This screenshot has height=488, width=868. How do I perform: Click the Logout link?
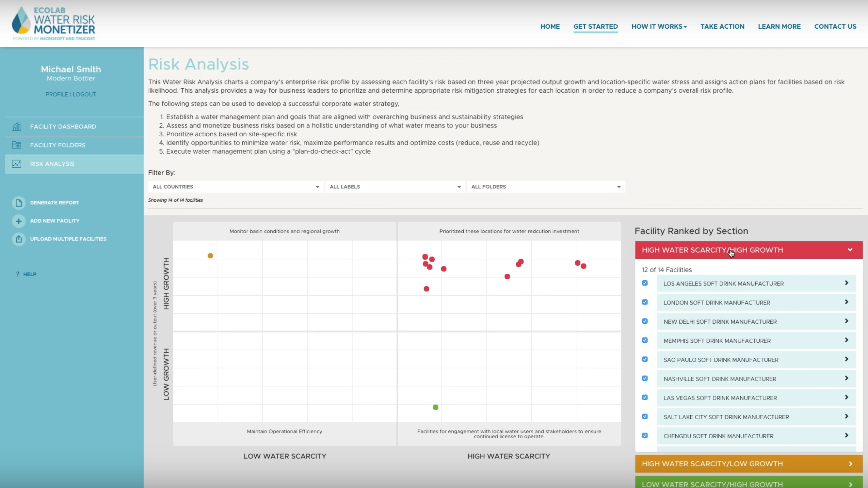click(x=84, y=94)
